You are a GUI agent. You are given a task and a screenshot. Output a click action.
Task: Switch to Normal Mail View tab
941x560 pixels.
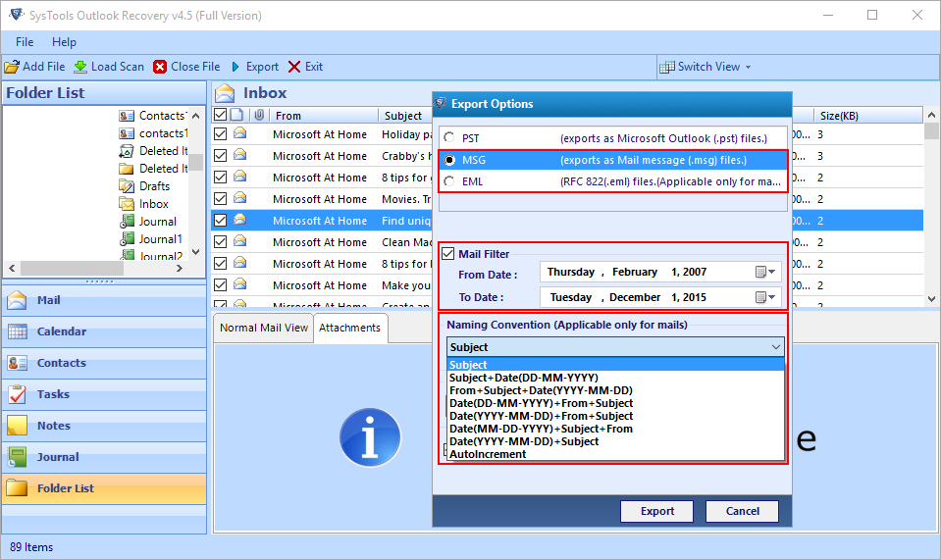click(263, 328)
